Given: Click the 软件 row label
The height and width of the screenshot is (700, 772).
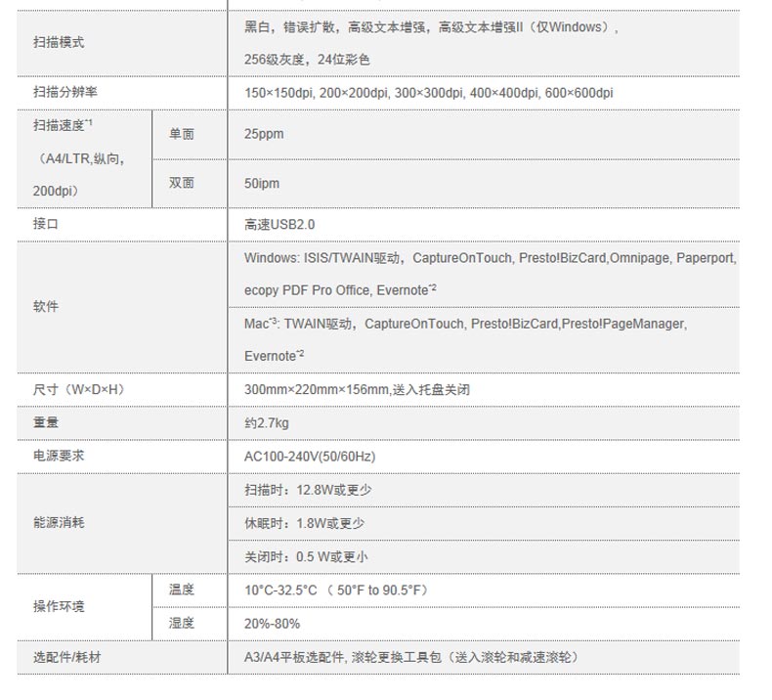Looking at the screenshot, I should point(46,306).
